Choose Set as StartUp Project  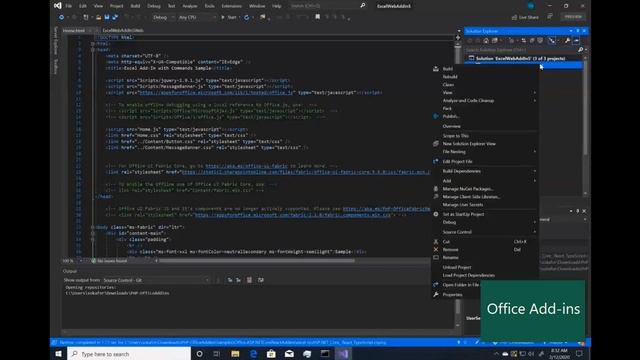pyautogui.click(x=463, y=214)
